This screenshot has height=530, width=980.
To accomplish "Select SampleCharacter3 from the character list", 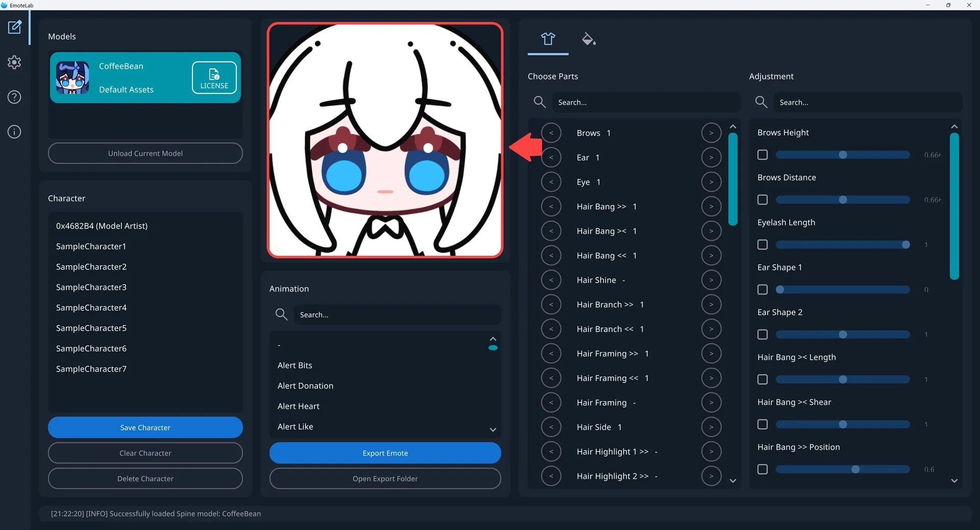I will pos(91,287).
